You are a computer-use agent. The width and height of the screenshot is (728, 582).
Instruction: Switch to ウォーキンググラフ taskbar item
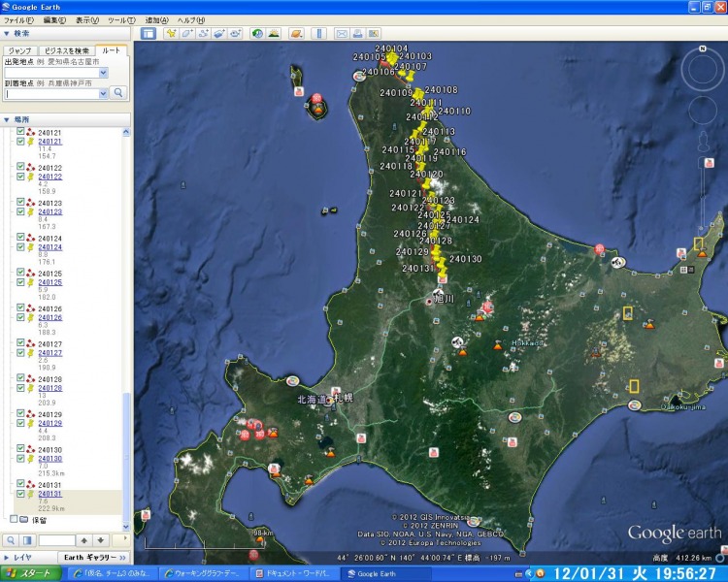204,573
